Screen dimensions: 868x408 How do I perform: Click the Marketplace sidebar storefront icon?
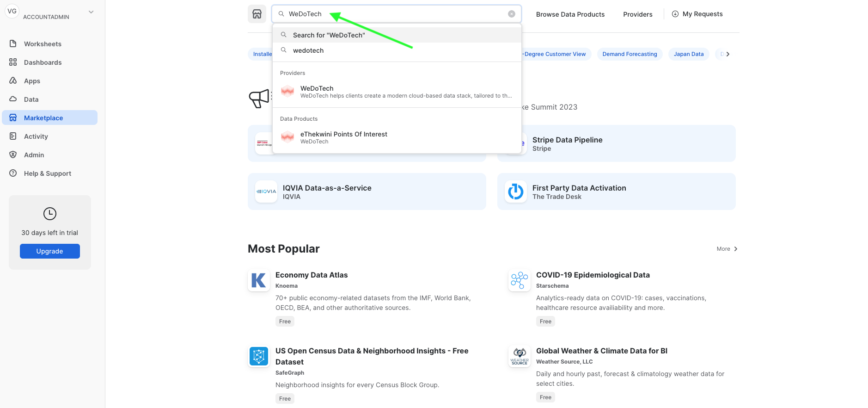tap(13, 117)
